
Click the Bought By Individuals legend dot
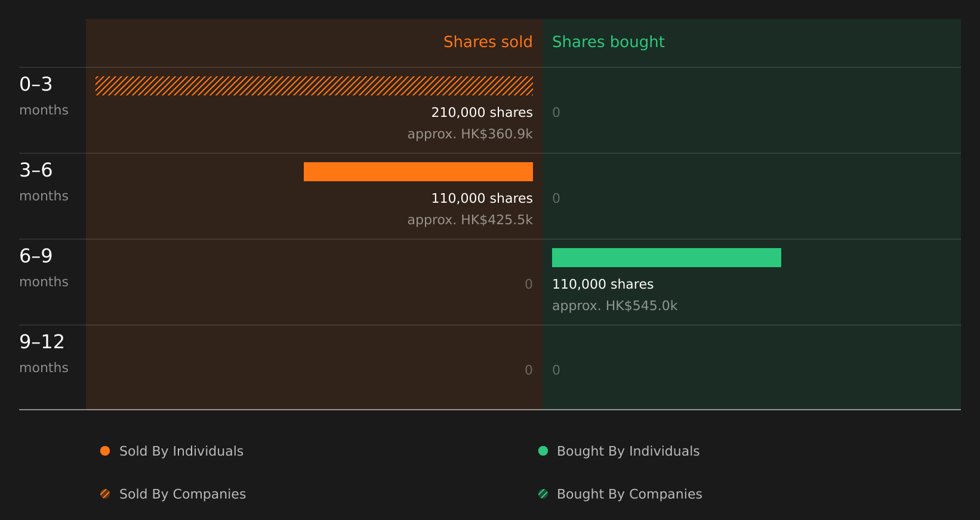click(543, 451)
